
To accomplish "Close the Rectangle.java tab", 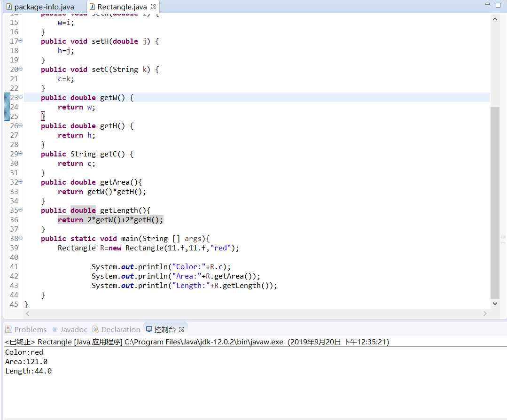I will (x=153, y=7).
